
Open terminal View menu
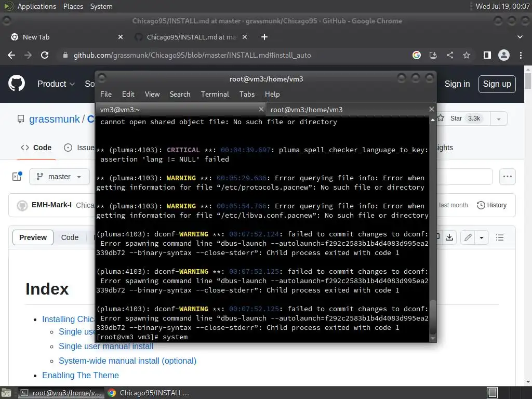pos(152,95)
